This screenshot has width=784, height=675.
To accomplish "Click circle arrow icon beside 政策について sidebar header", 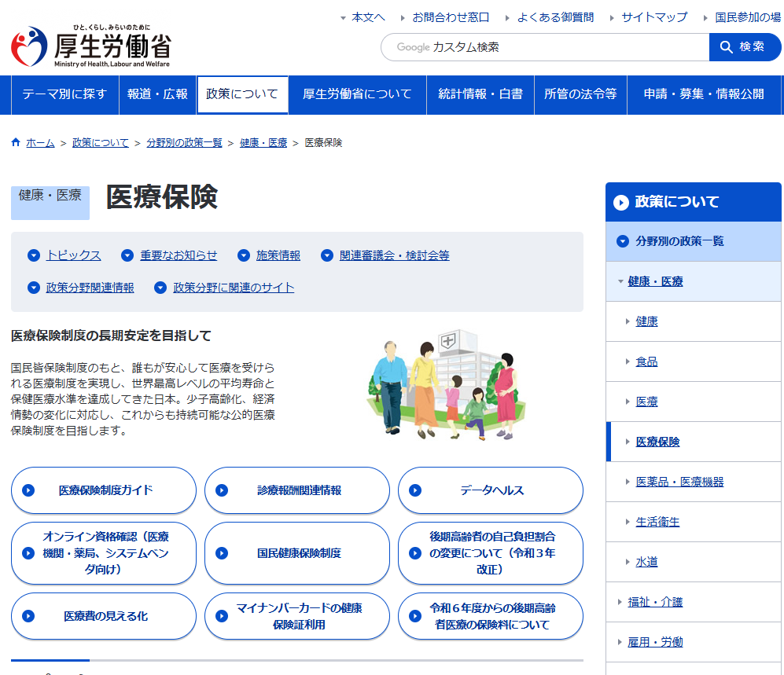I will click(621, 202).
